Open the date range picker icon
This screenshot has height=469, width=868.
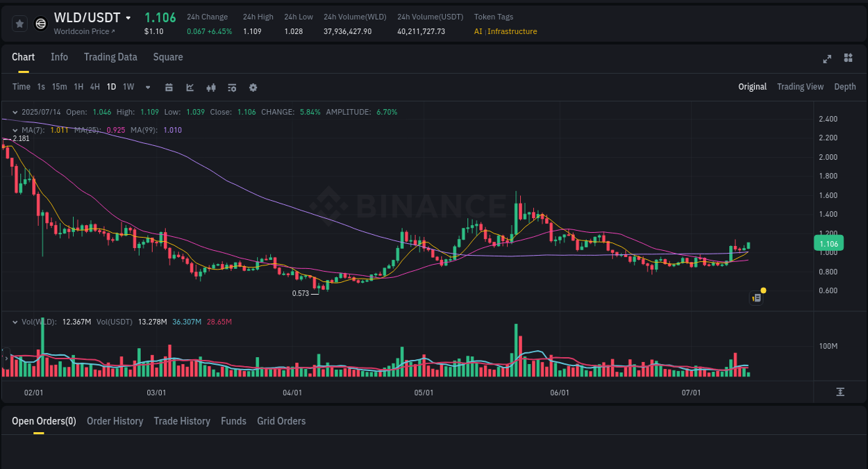point(169,87)
